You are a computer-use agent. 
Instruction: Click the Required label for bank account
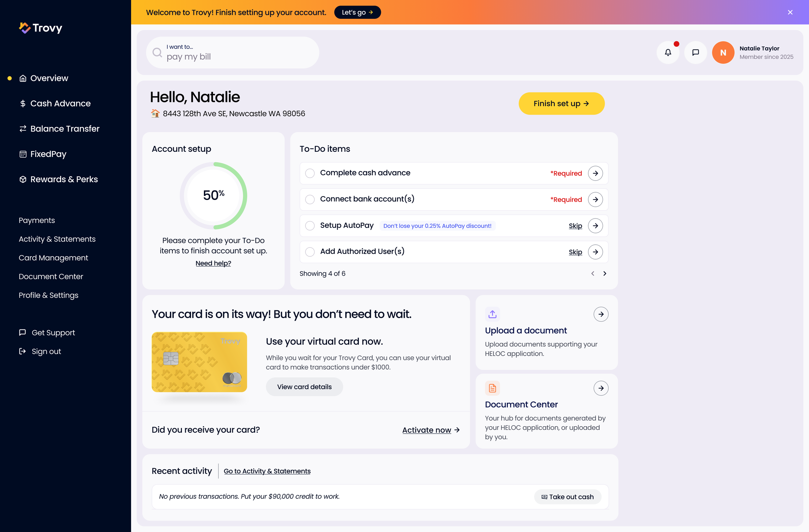pos(566,199)
